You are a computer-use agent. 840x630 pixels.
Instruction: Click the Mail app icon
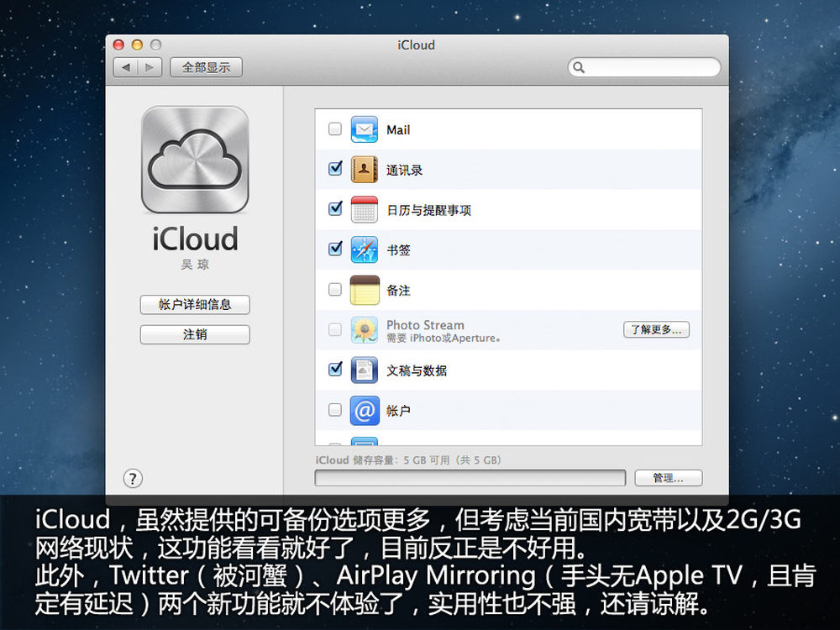click(x=365, y=129)
